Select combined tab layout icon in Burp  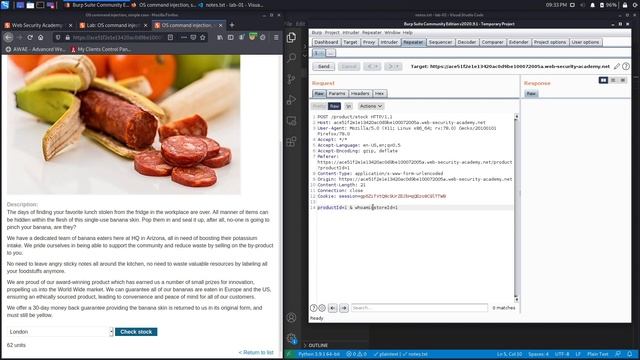(x=622, y=80)
